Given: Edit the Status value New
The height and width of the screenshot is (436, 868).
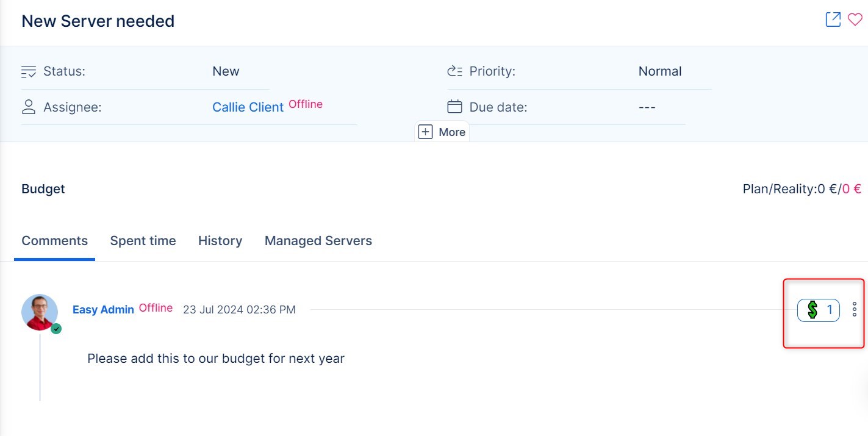Looking at the screenshot, I should 226,71.
